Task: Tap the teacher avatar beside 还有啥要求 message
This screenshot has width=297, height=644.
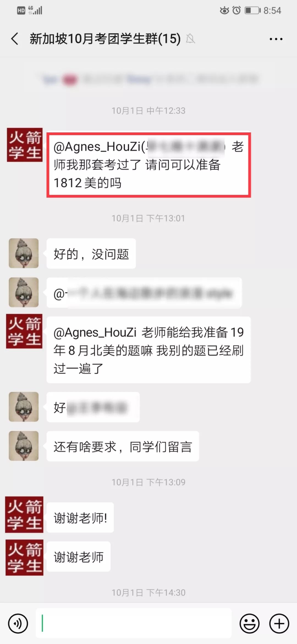Action: (24, 446)
